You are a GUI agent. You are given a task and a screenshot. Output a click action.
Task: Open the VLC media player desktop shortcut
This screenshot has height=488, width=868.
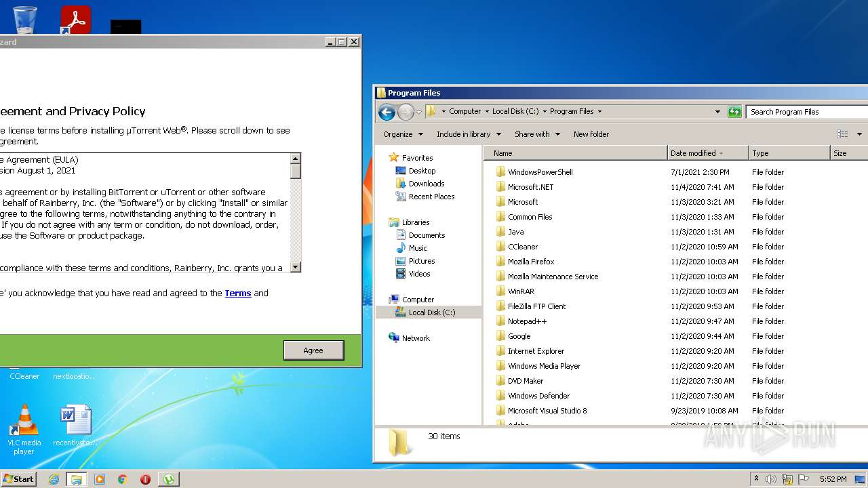click(x=24, y=429)
